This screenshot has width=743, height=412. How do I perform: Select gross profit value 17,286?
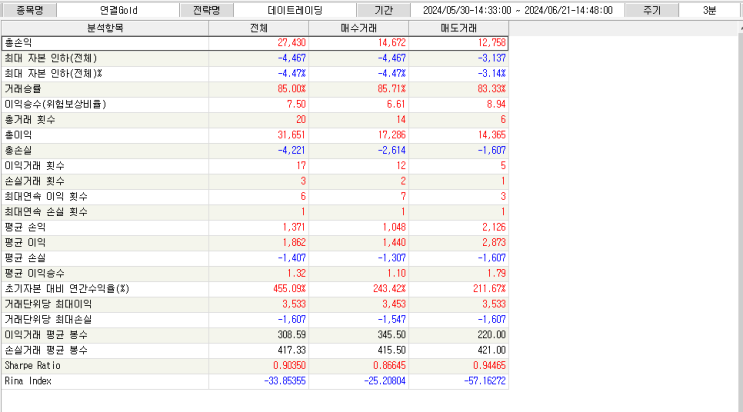pyautogui.click(x=391, y=135)
